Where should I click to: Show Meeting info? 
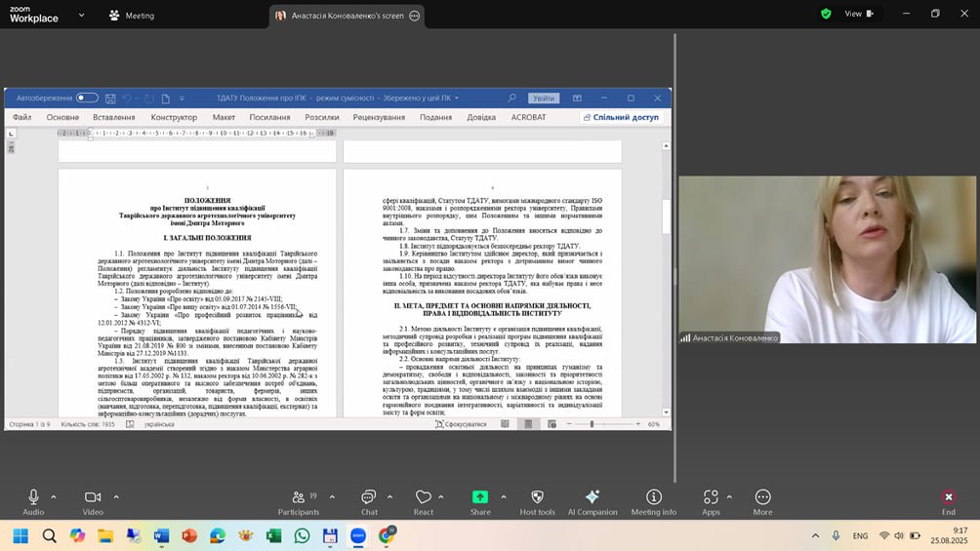click(653, 497)
